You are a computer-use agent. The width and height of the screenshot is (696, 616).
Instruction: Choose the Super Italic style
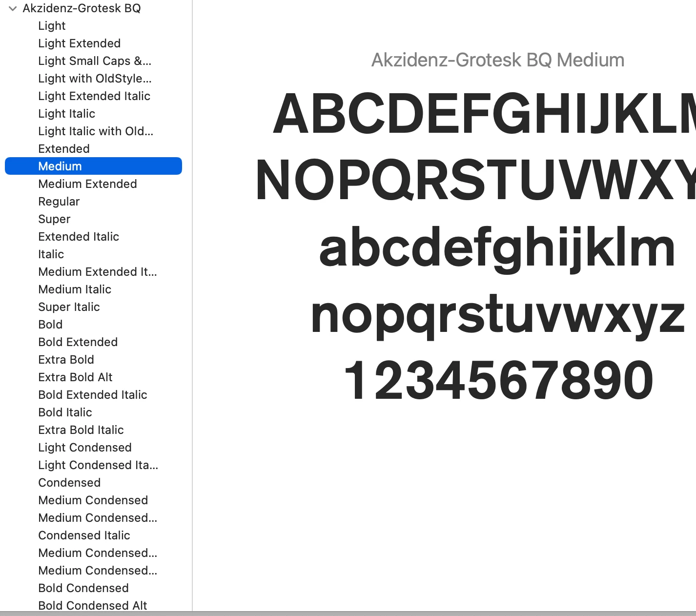93,307
